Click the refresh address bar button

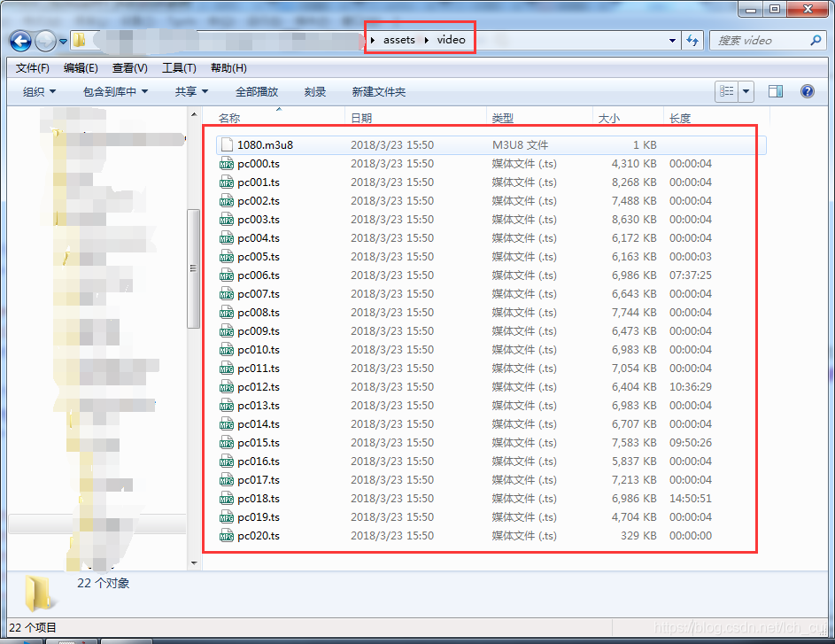(x=692, y=41)
